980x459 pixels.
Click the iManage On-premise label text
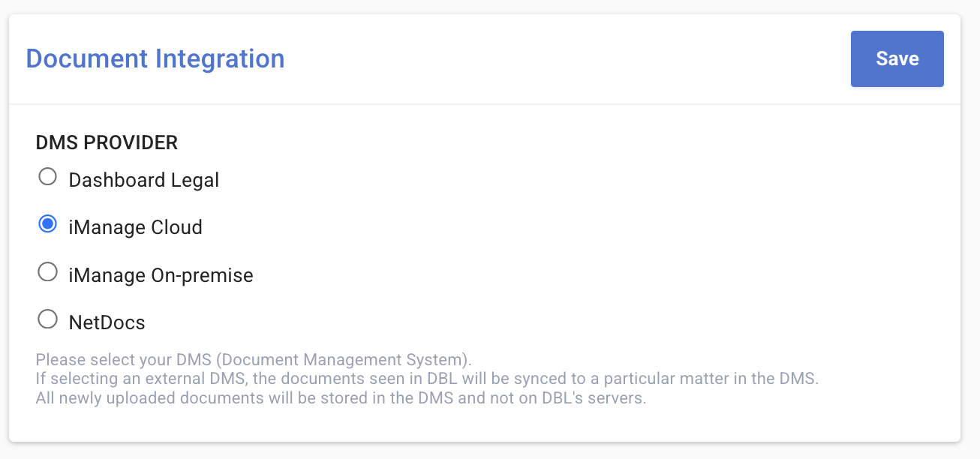click(x=161, y=275)
